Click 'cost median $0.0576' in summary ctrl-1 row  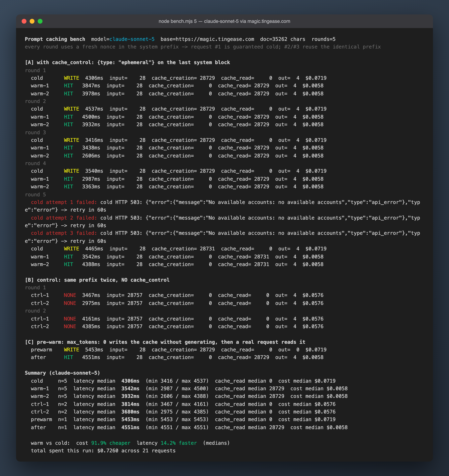point(307,404)
